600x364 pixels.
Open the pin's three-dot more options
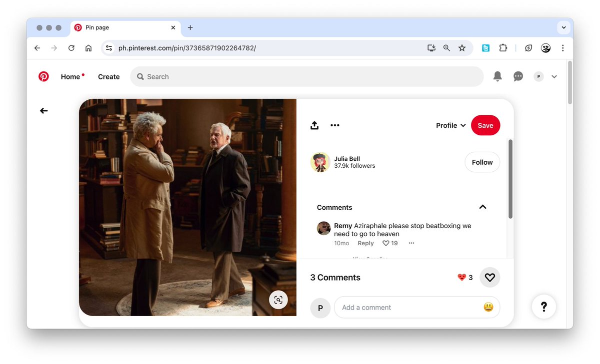point(335,125)
